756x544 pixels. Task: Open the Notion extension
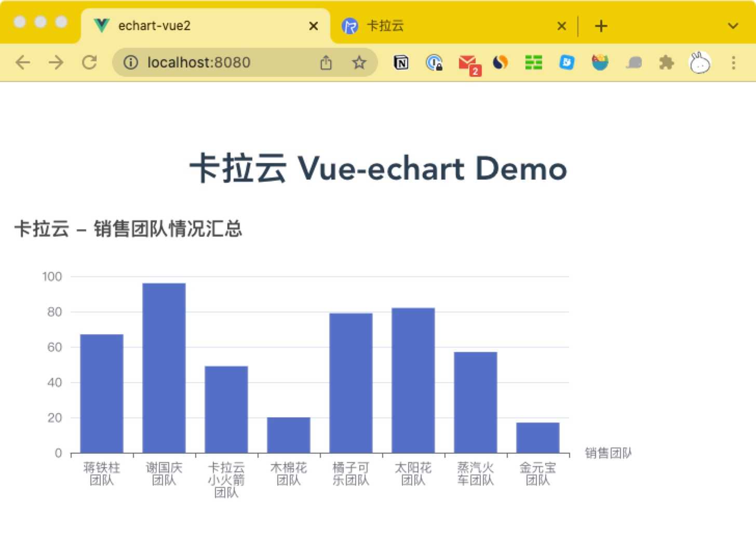tap(401, 63)
